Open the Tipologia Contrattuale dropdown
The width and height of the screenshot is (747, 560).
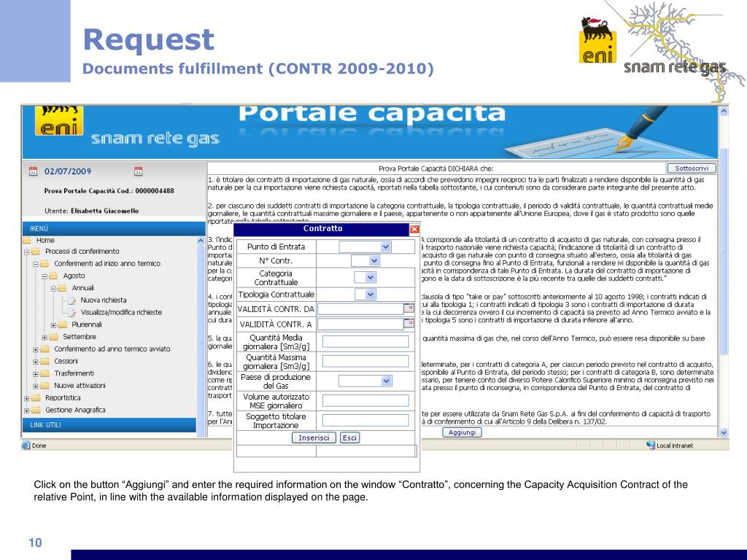(x=371, y=295)
